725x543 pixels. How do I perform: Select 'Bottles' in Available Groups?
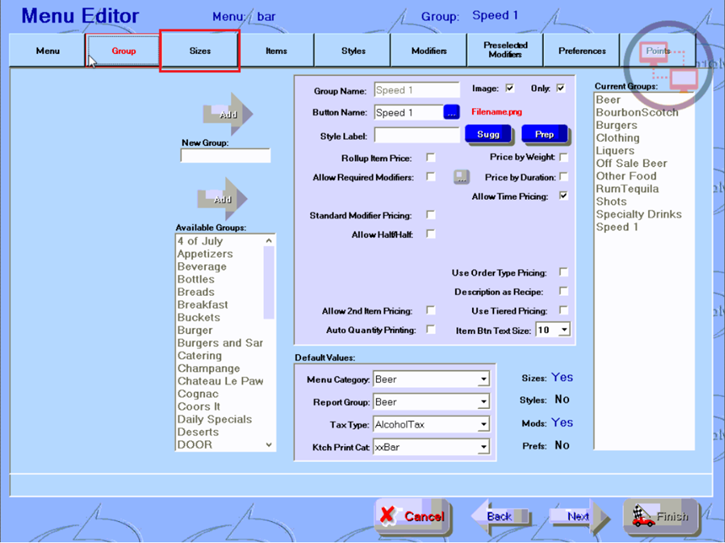pyautogui.click(x=220, y=279)
